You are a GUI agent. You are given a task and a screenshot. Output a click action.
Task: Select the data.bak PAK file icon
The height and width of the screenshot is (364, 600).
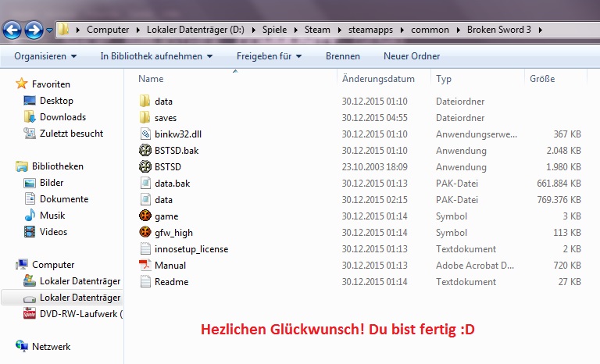coord(145,183)
